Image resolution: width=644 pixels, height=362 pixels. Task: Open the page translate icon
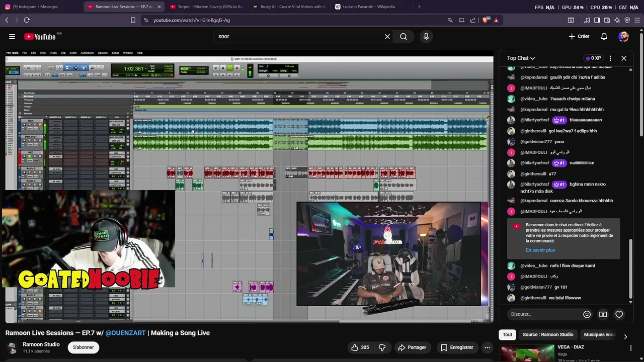coord(450,20)
